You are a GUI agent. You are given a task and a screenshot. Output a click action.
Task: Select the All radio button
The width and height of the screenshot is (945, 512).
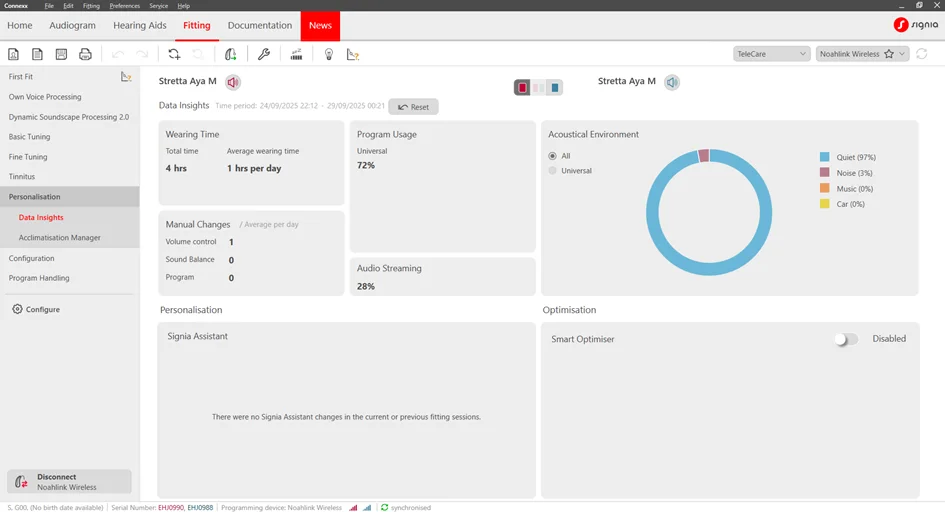pyautogui.click(x=552, y=156)
